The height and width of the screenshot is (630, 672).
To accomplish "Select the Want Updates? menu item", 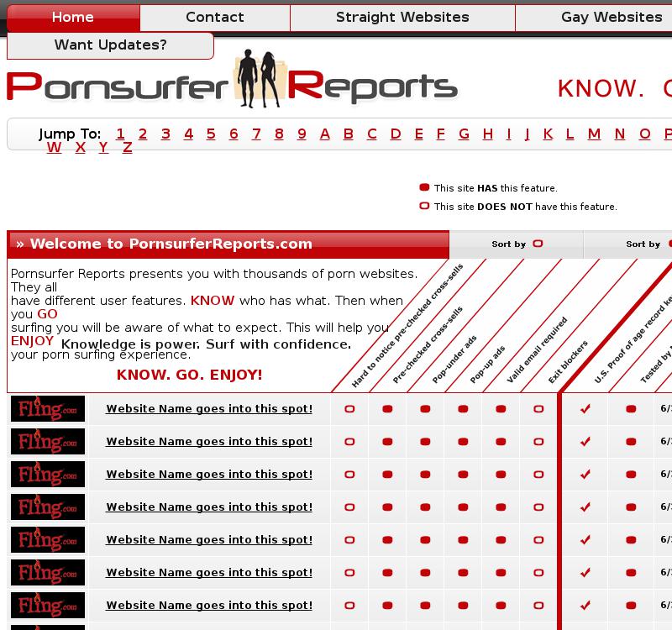I will pyautogui.click(x=110, y=45).
